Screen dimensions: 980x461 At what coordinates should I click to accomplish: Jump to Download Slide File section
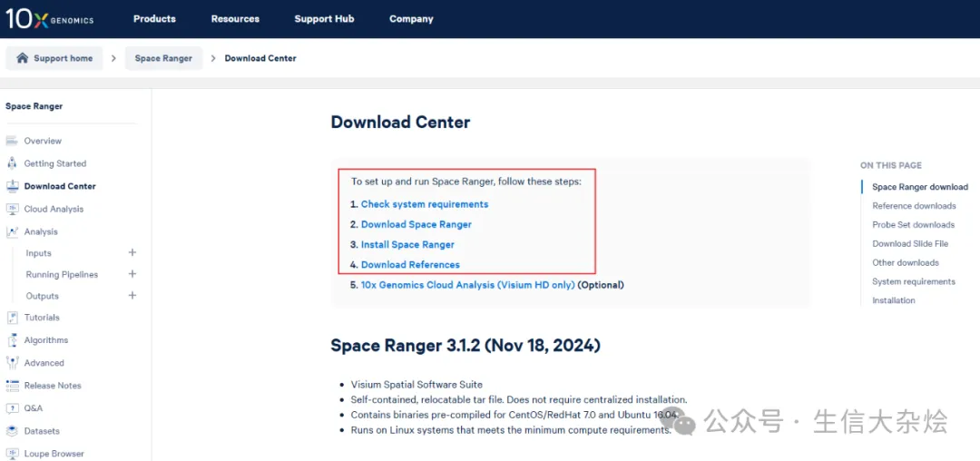[910, 243]
